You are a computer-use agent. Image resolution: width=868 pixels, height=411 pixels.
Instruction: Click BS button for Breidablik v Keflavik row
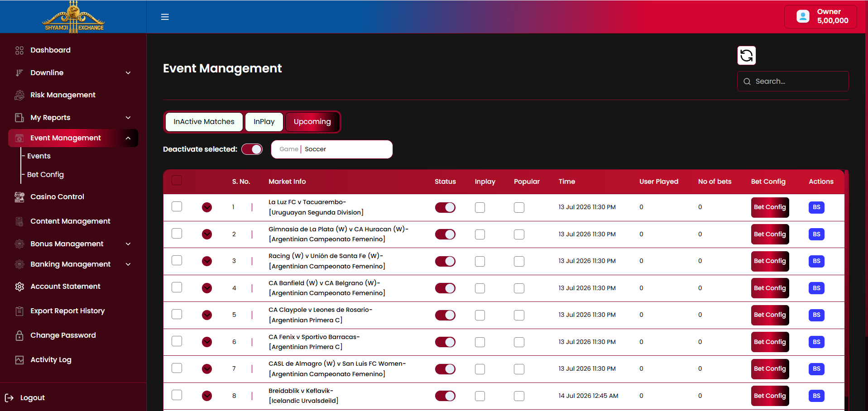tap(816, 396)
